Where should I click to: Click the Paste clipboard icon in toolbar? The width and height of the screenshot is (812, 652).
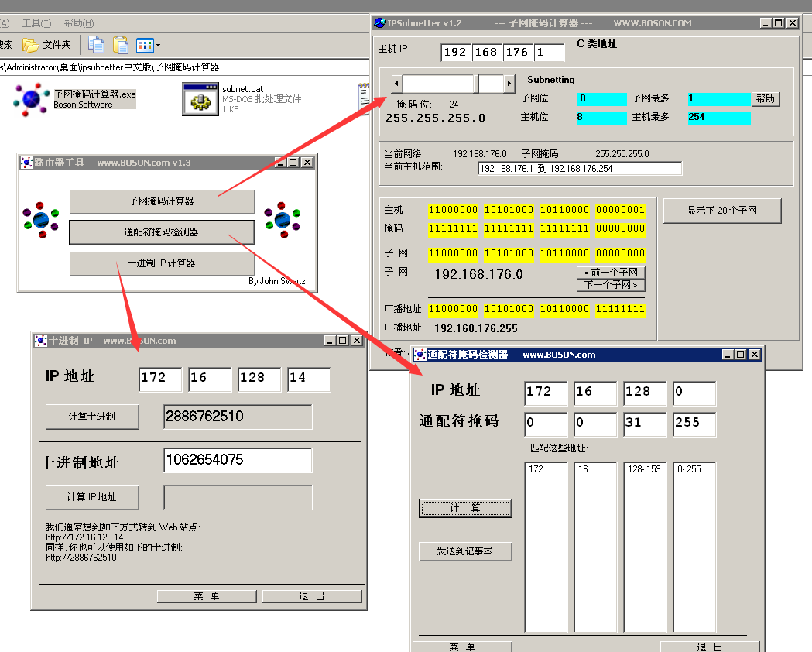121,45
